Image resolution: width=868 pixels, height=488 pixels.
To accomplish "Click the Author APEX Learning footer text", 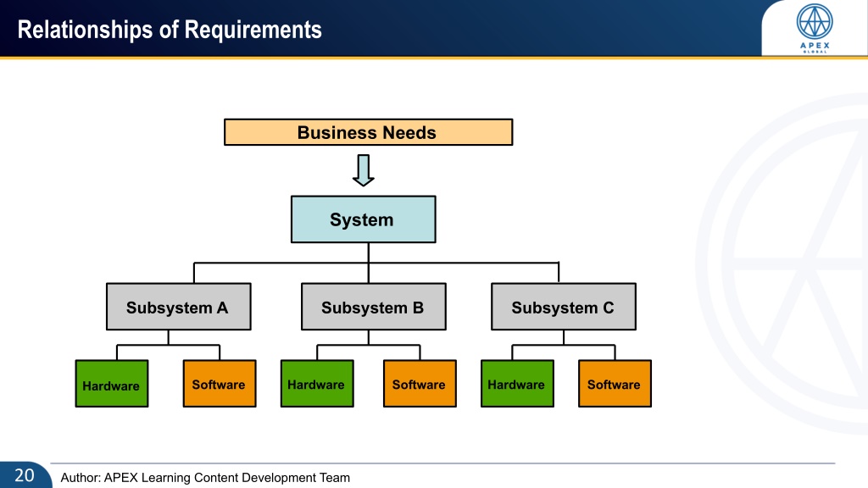I will coord(205,478).
